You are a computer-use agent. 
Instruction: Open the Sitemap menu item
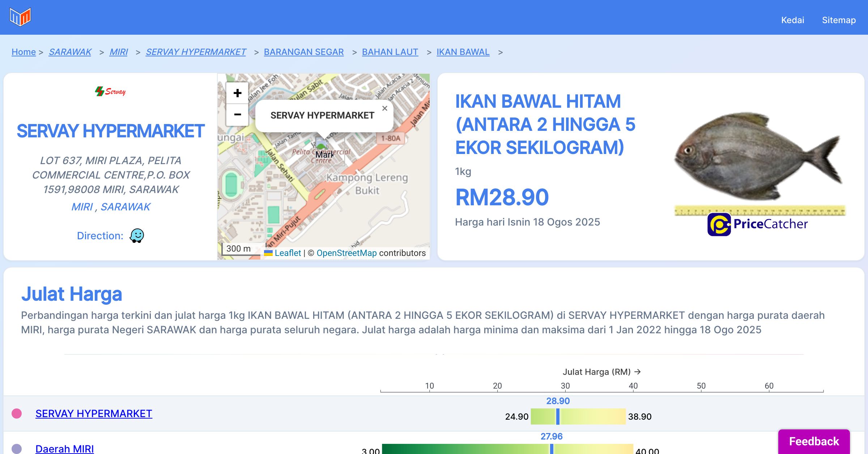(839, 20)
